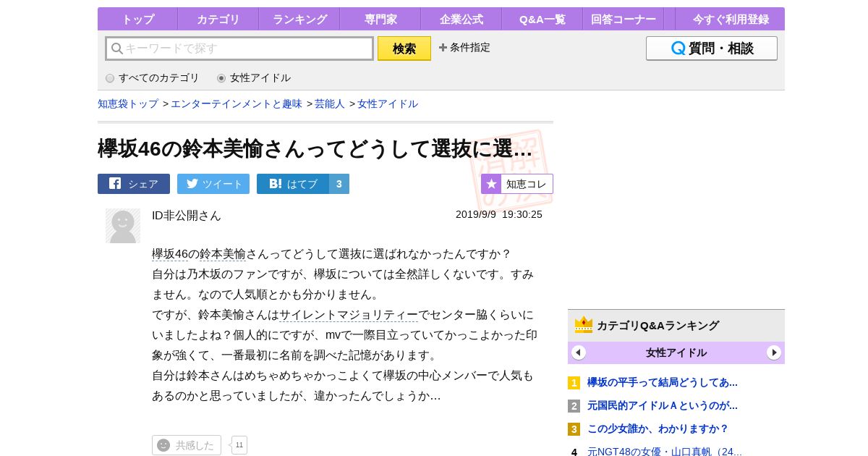Viewport: 868px width, 456px height.
Task: Click the post date 2019/9/9 19:30:25
Action: 499,214
